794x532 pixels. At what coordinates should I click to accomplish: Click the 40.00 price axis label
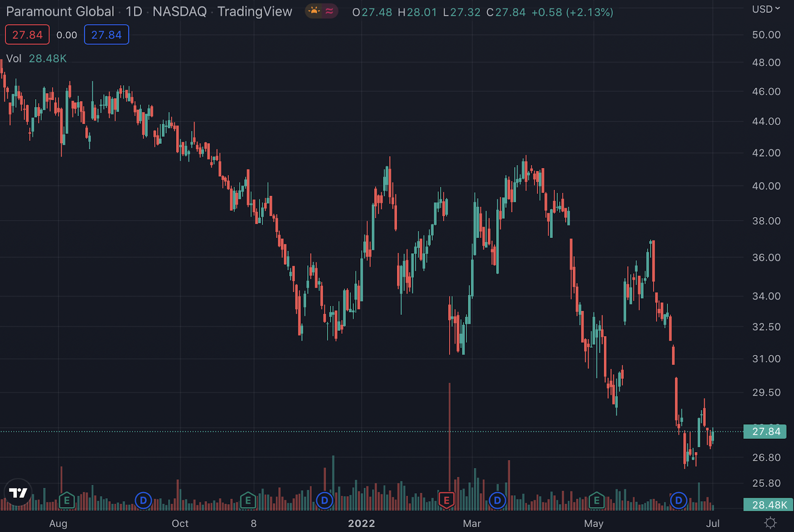[766, 186]
